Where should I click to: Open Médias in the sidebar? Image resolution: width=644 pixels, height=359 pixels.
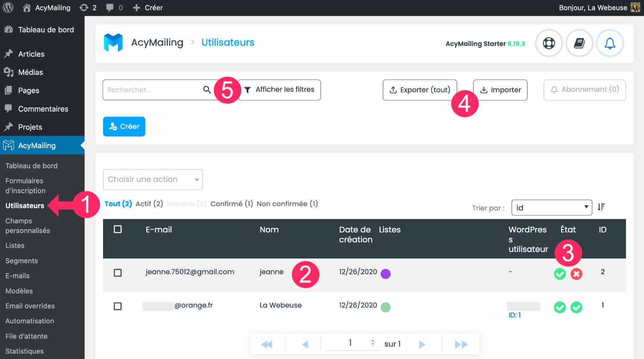tap(42, 72)
